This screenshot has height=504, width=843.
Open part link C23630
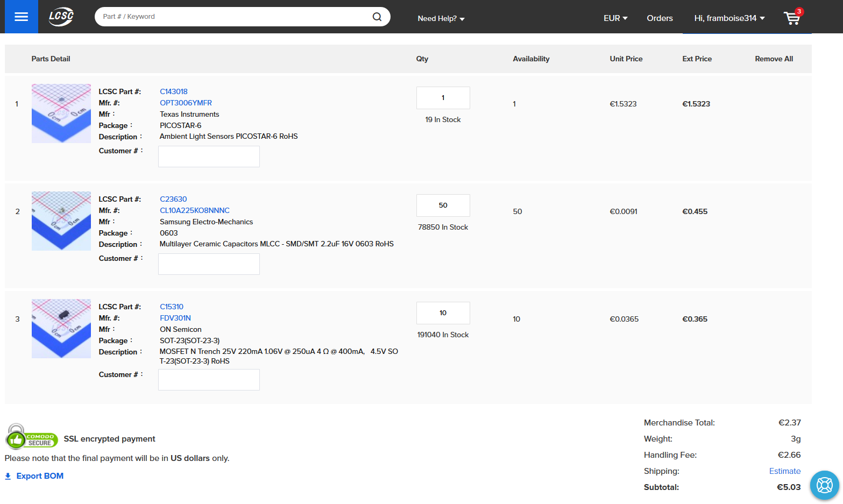173,199
